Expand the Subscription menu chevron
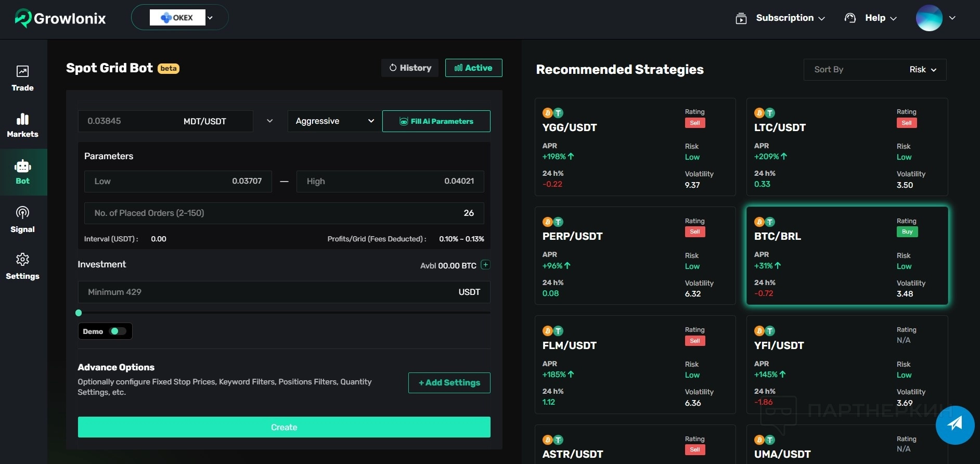The width and height of the screenshot is (980, 464). (x=822, y=18)
